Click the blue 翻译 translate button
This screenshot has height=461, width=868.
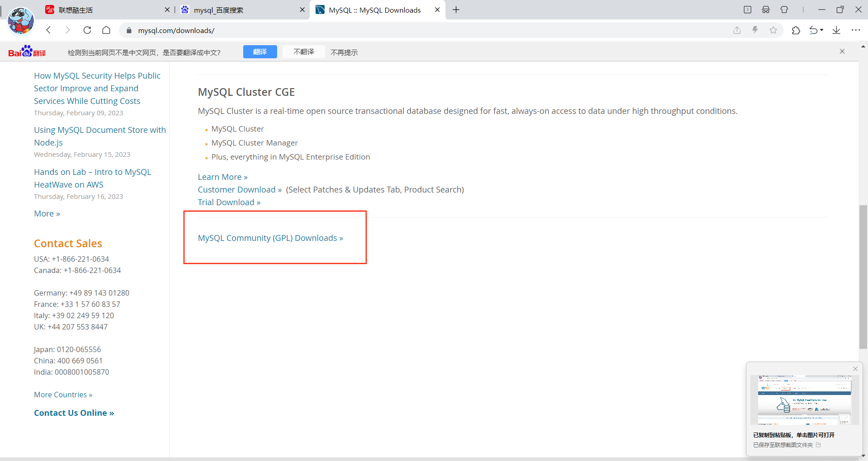pos(260,52)
